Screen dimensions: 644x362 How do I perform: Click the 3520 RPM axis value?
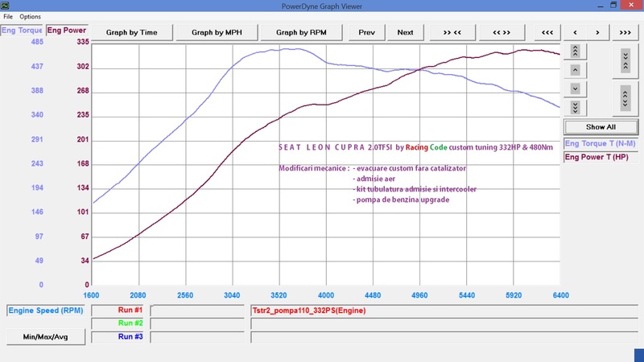[x=279, y=295]
